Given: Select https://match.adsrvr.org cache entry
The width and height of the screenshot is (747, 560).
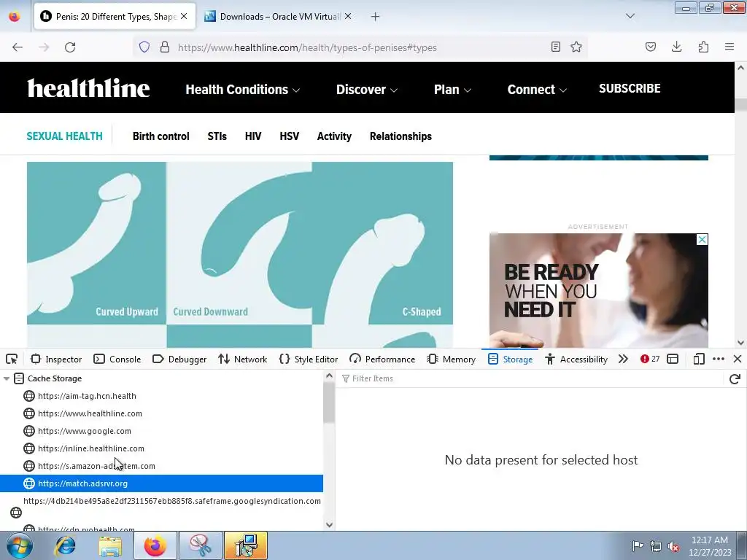Looking at the screenshot, I should click(x=161, y=483).
